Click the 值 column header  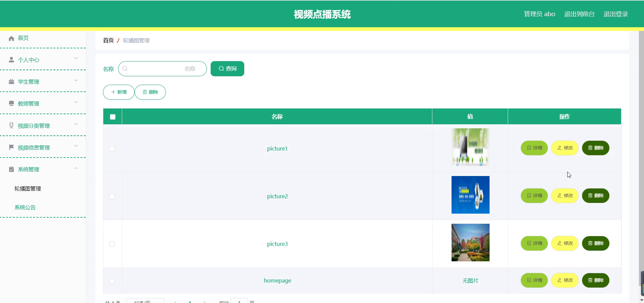470,117
